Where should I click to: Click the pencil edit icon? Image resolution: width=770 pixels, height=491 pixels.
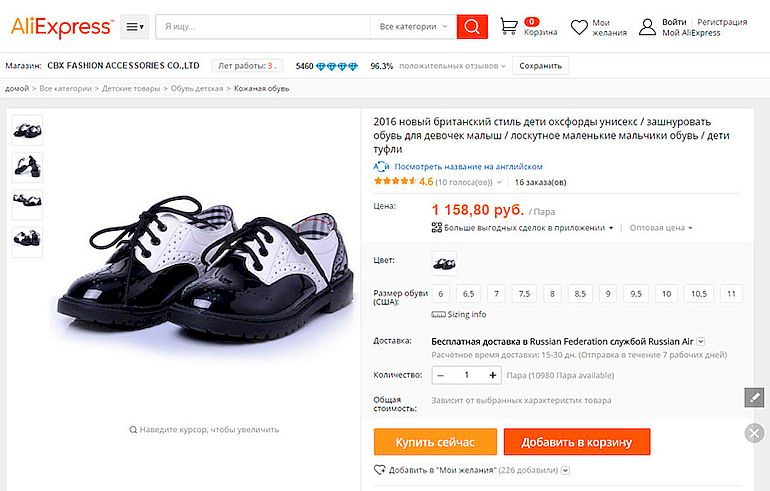click(x=754, y=397)
